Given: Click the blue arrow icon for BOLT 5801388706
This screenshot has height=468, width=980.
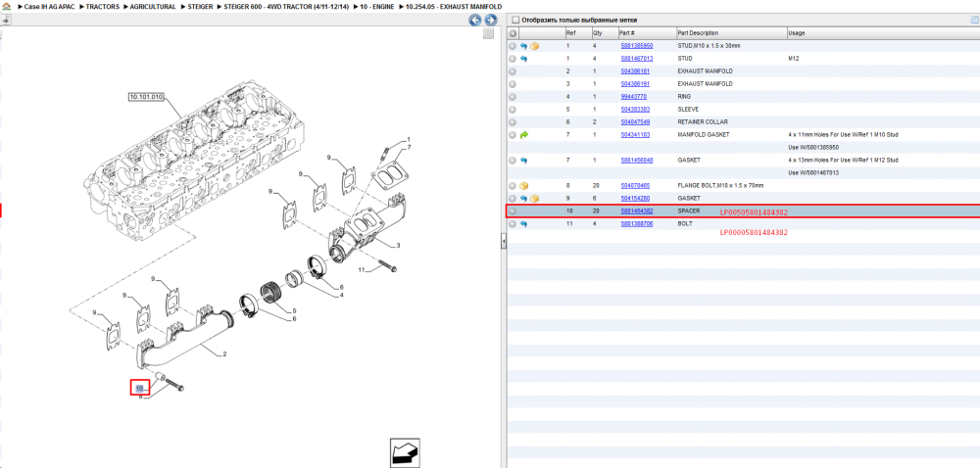Looking at the screenshot, I should (523, 223).
